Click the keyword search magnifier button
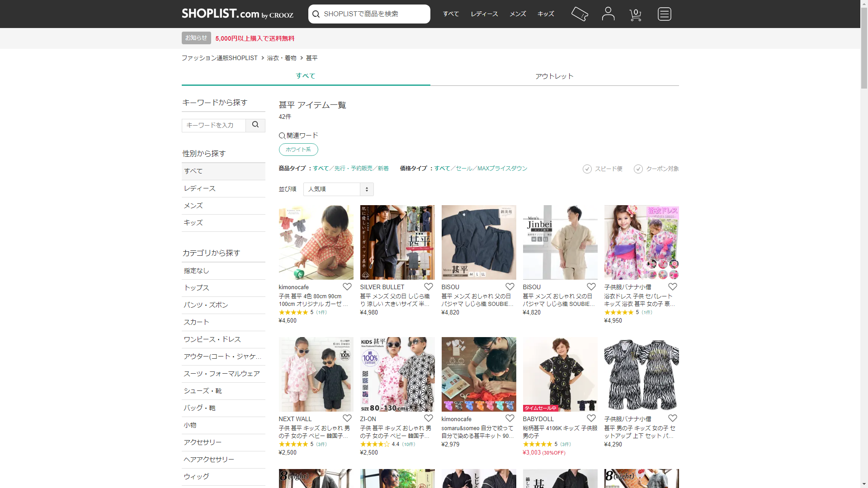The height and width of the screenshot is (488, 868). 255,125
